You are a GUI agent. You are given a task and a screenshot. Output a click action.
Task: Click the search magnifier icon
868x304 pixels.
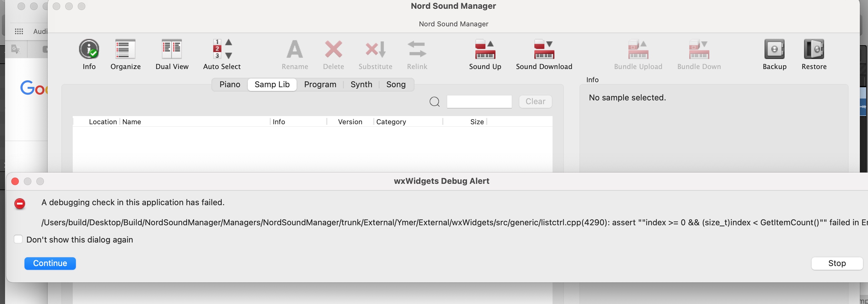pyautogui.click(x=434, y=101)
